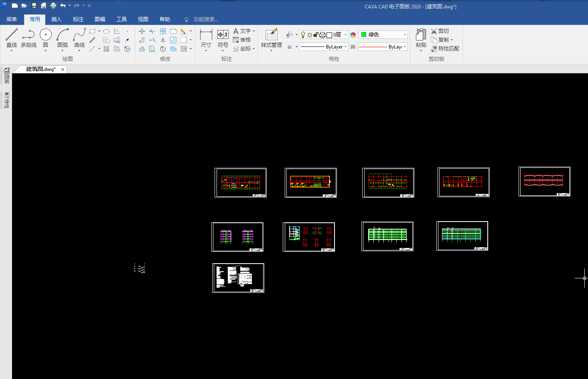Switch to the 图幅 ribbon tab

tap(100, 19)
